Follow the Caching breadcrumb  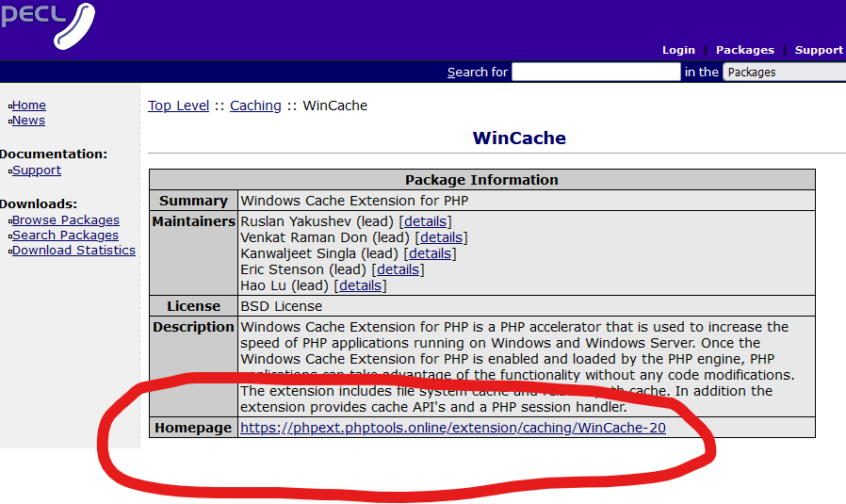click(255, 106)
